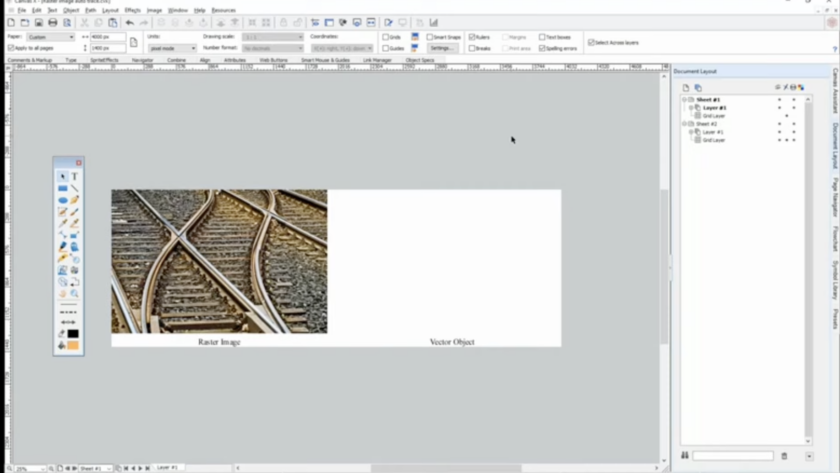Screen dimensions: 840x473
Task: Enable the Grids checkbox
Action: click(385, 37)
